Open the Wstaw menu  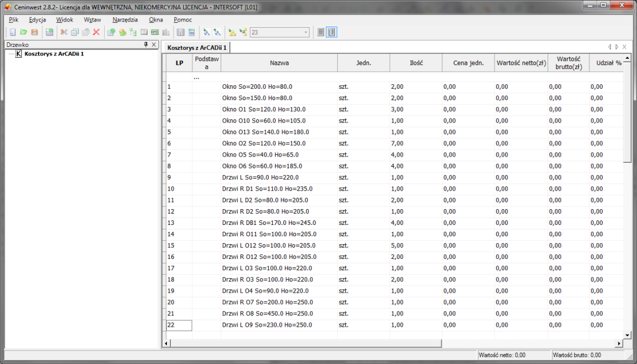92,19
